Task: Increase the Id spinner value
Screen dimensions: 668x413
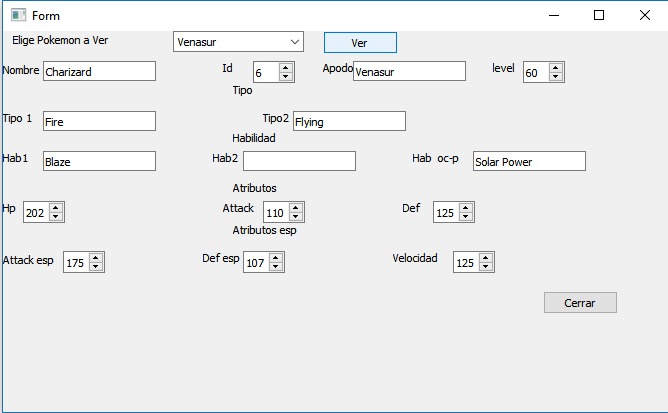Action: coord(286,68)
